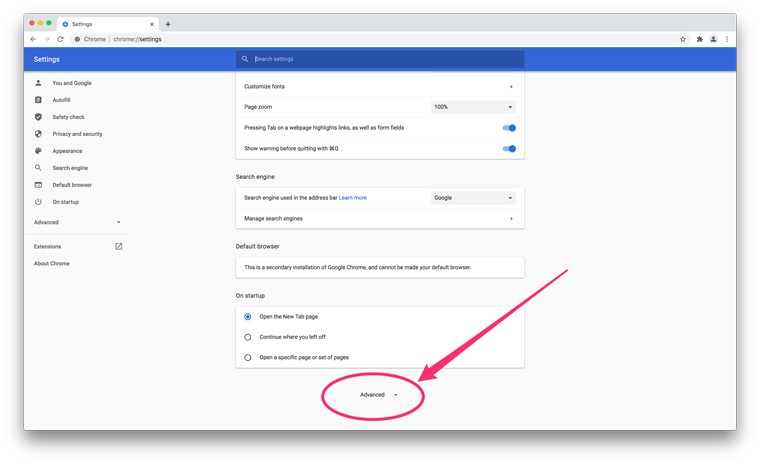
Task: Disable warning before quitting toggle
Action: point(509,149)
